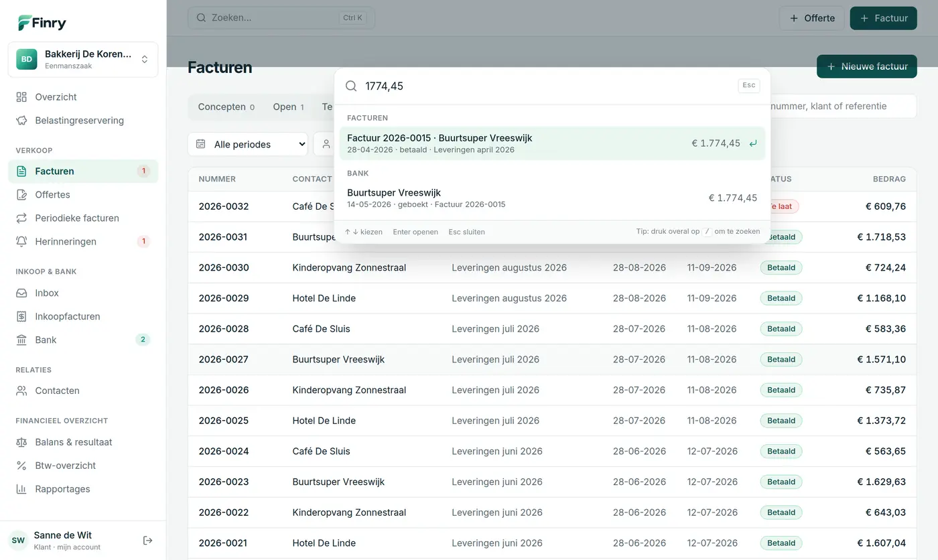Click the green 2 badge on Bank

pyautogui.click(x=143, y=340)
